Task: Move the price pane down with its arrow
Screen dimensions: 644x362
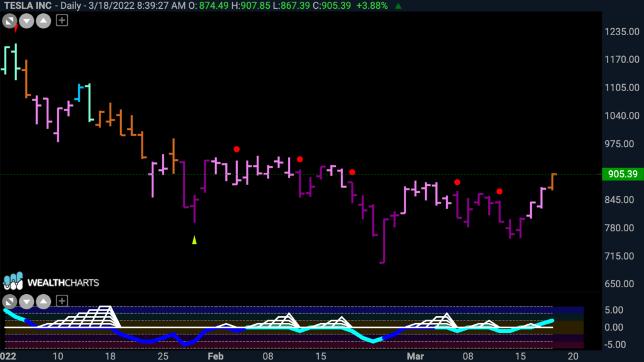Action: tap(26, 21)
